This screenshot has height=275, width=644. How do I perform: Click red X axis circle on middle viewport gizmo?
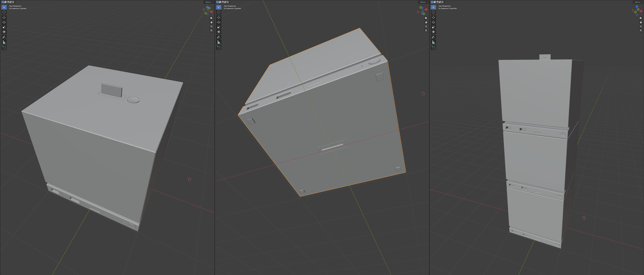tap(426, 10)
